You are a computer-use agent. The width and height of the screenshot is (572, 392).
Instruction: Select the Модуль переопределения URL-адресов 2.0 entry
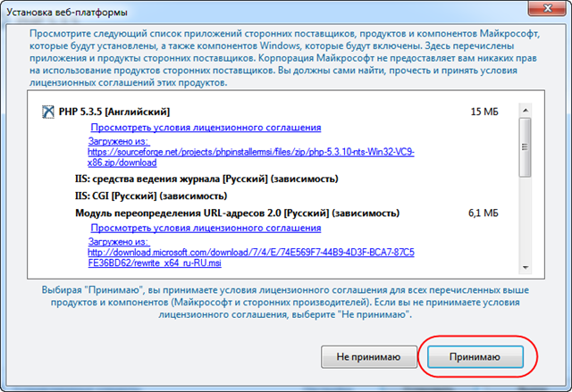point(237,213)
